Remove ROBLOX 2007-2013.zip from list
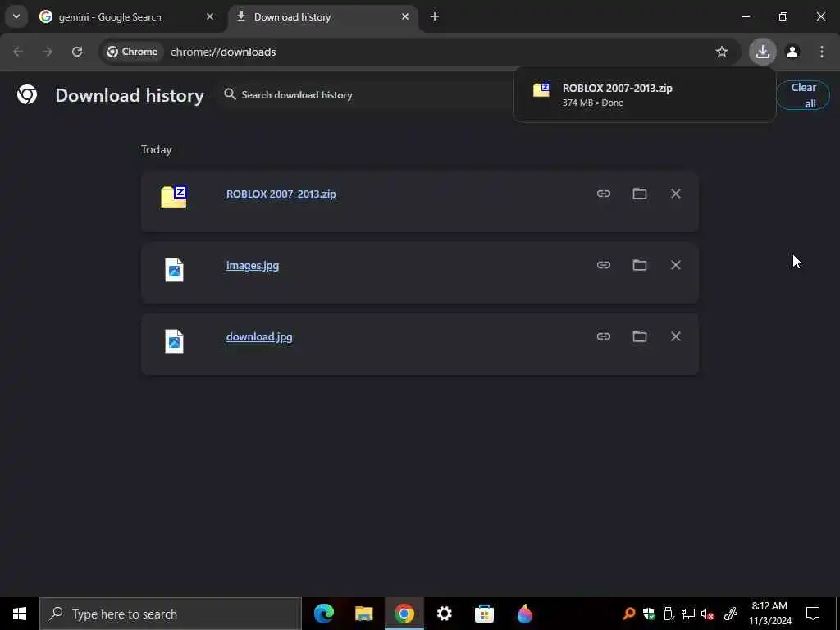Screen dimensions: 840x630 [676, 194]
